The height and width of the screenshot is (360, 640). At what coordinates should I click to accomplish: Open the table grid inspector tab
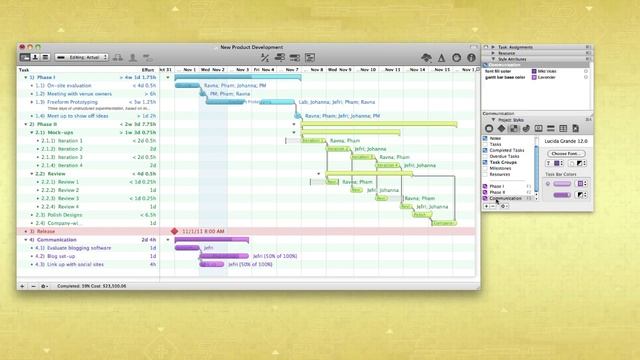(563, 129)
